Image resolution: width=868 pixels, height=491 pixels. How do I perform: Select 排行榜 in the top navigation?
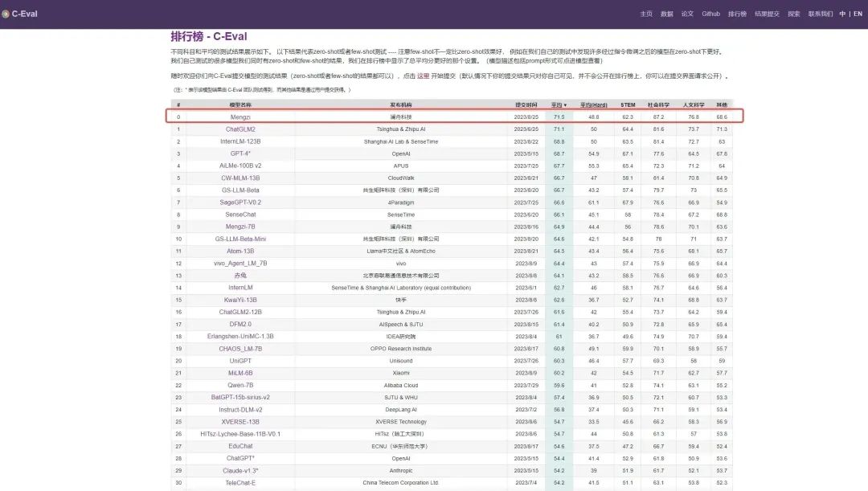point(737,14)
